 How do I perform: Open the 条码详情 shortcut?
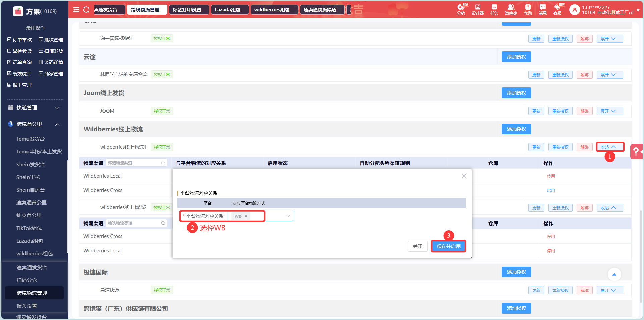coord(51,62)
